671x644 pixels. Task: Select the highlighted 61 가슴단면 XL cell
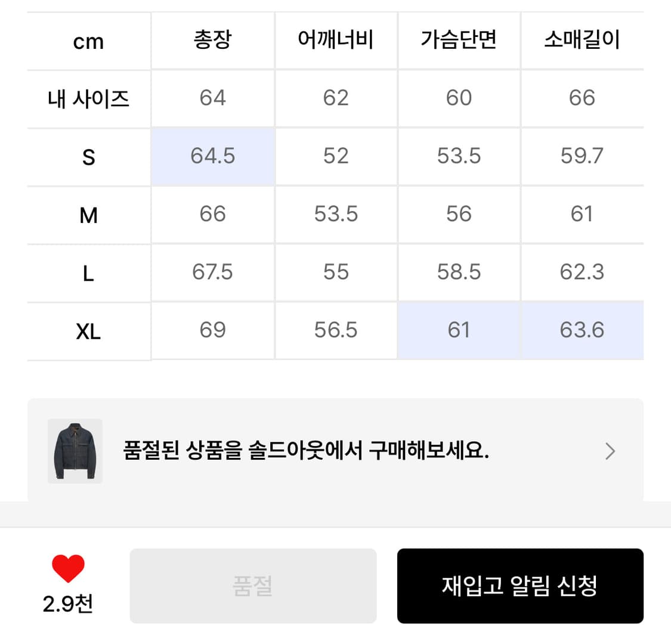[458, 331]
